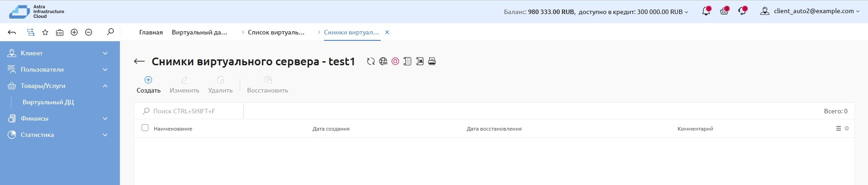
Task: Switch to the Главная tab
Action: [151, 32]
